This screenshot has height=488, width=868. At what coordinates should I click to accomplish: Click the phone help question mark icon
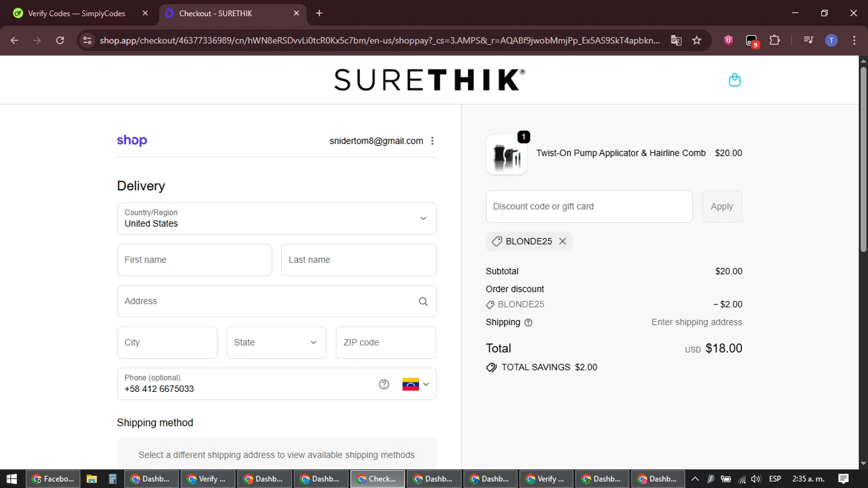click(384, 384)
